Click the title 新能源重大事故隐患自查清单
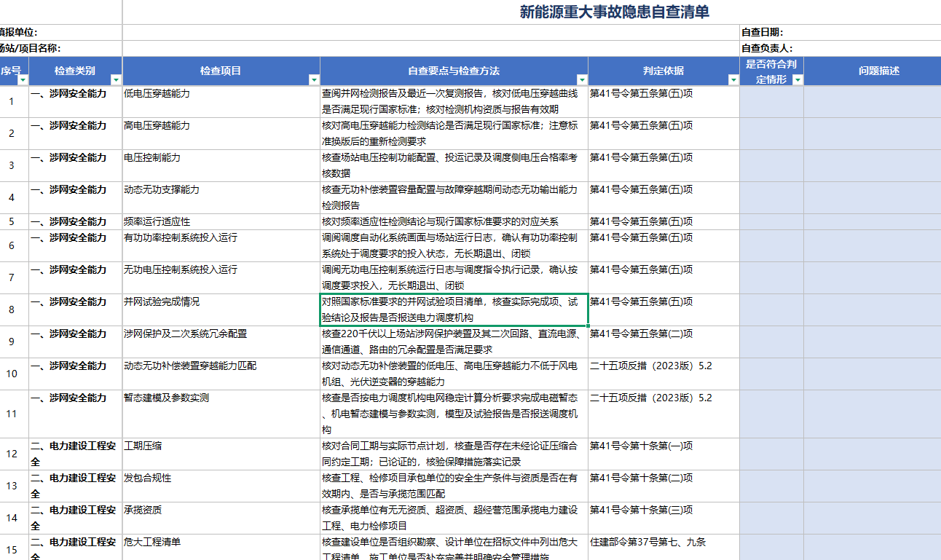 (614, 12)
